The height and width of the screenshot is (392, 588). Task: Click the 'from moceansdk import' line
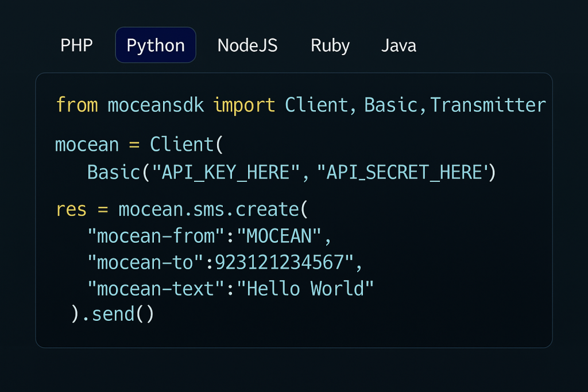coord(300,105)
